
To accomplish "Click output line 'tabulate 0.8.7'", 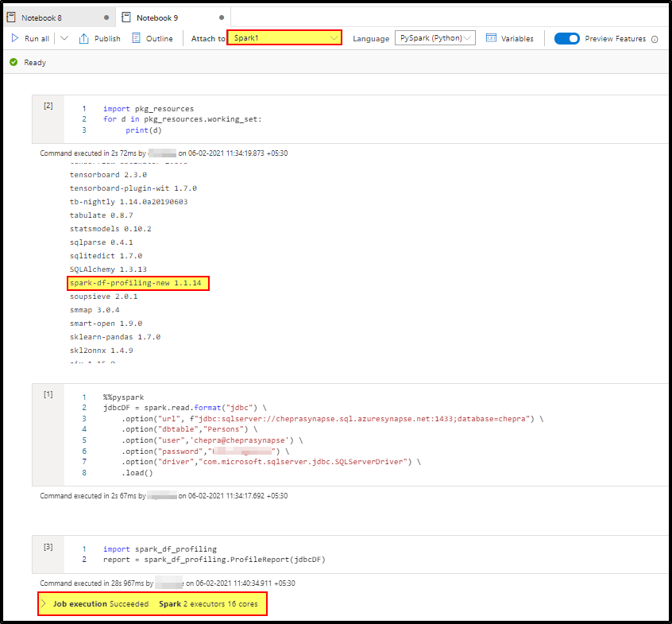I will click(101, 215).
